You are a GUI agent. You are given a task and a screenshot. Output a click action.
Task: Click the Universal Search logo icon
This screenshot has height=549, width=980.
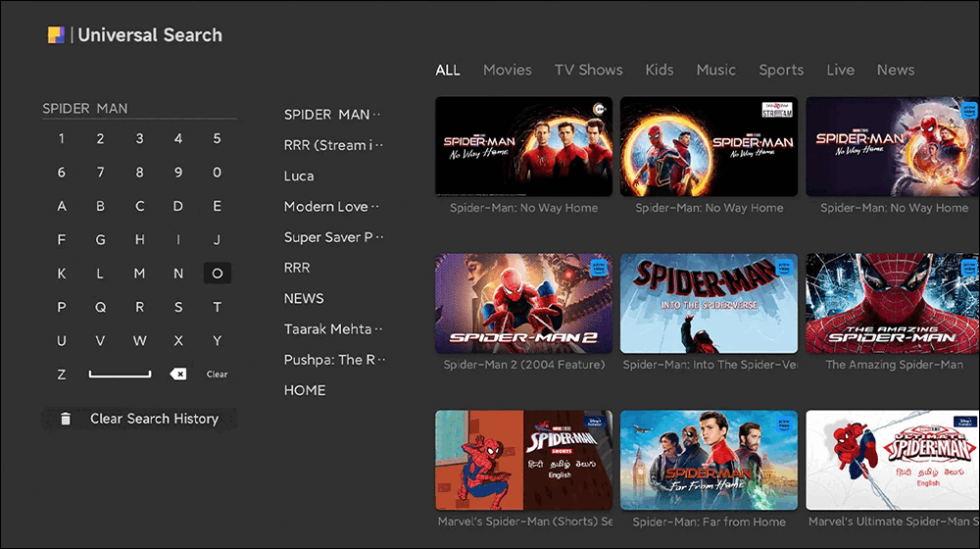(56, 35)
